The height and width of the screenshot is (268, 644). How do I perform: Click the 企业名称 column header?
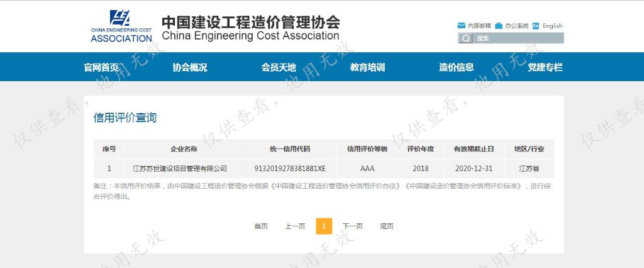coord(184,149)
